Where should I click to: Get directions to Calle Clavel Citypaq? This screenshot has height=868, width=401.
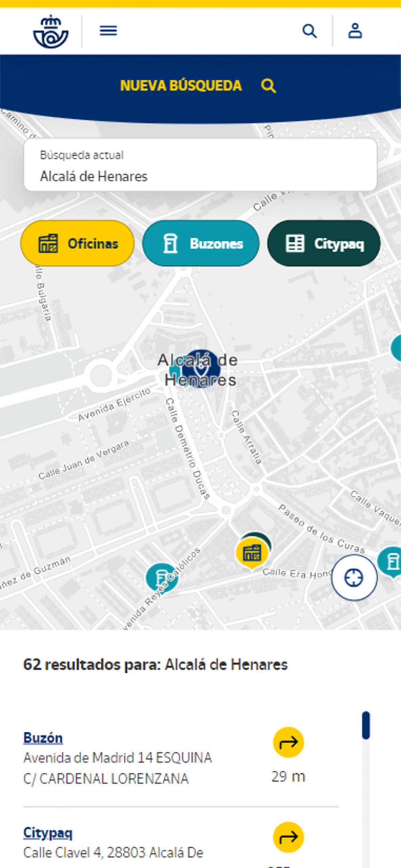[289, 837]
